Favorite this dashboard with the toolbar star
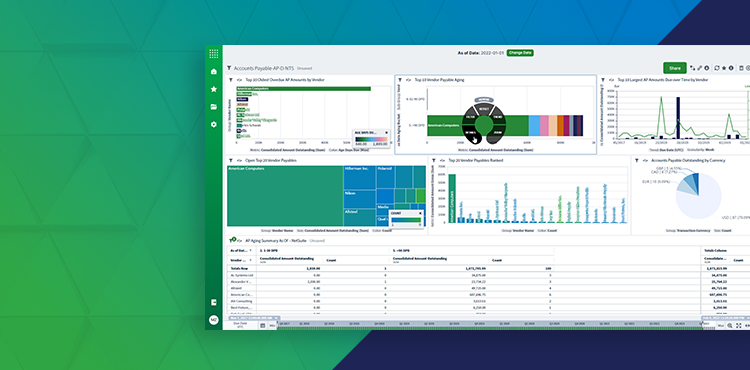Viewport: 750px width, 370px height. (724, 68)
